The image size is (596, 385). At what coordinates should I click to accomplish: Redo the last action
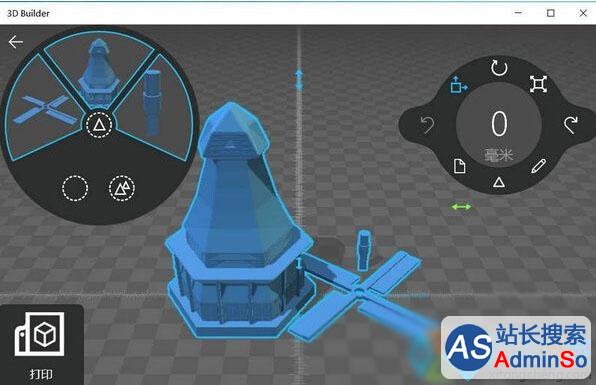click(571, 125)
